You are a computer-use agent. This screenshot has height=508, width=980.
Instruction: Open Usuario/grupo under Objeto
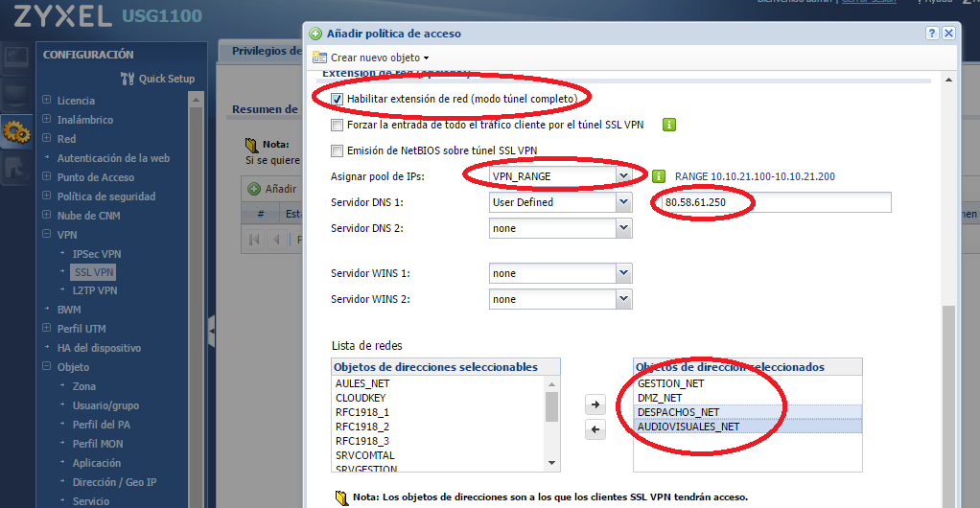[105, 405]
